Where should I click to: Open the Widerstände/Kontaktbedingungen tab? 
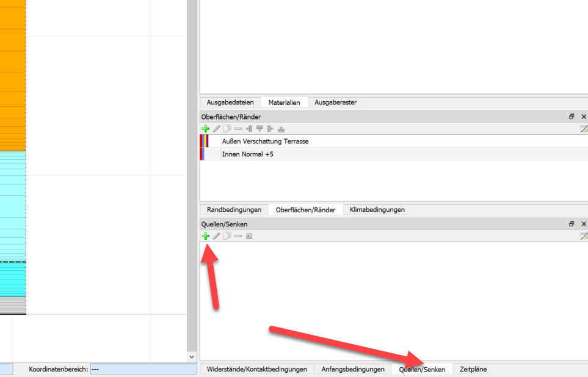(257, 369)
